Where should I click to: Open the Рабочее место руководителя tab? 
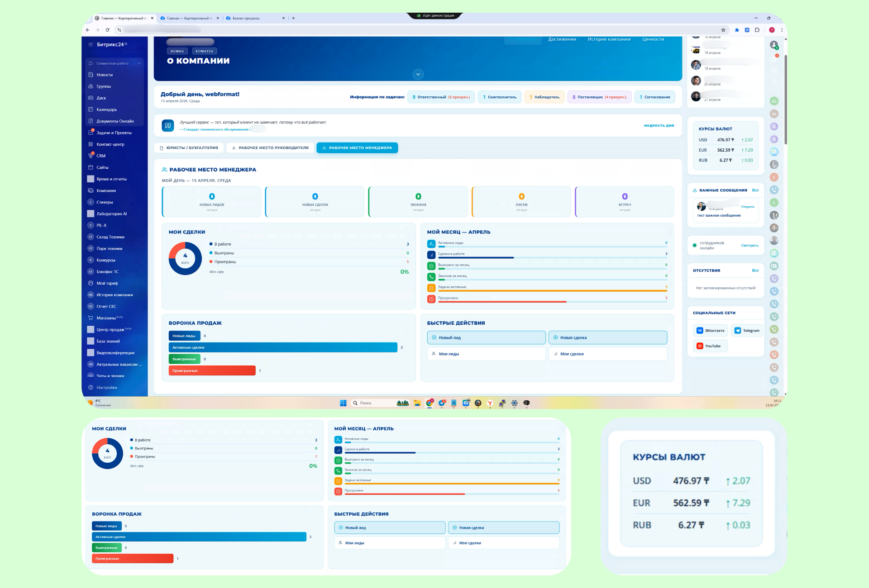(270, 148)
